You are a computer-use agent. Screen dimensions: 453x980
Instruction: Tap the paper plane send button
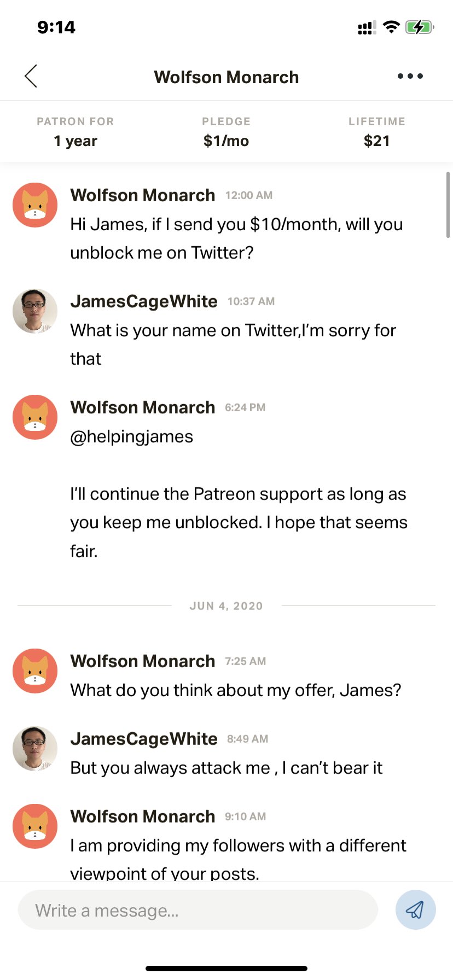click(x=415, y=910)
